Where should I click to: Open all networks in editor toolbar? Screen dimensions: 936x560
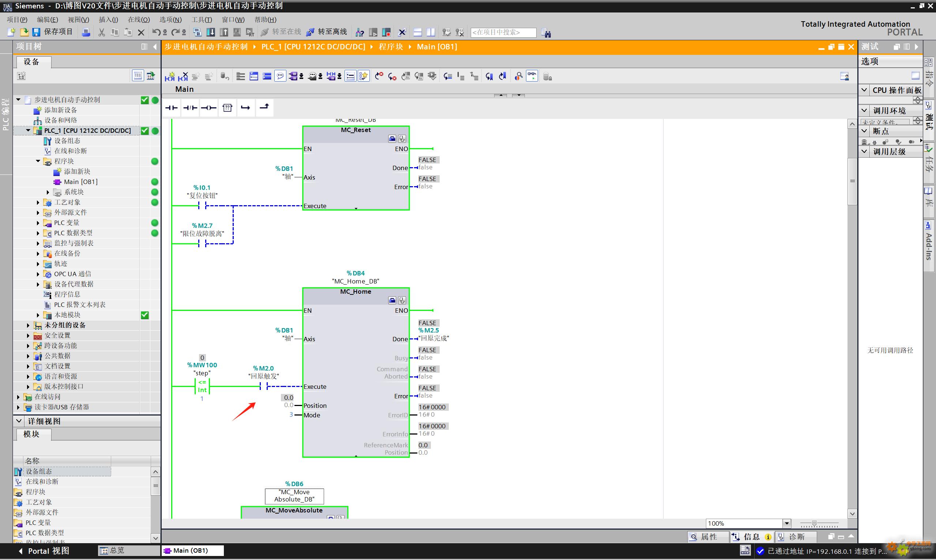[254, 76]
